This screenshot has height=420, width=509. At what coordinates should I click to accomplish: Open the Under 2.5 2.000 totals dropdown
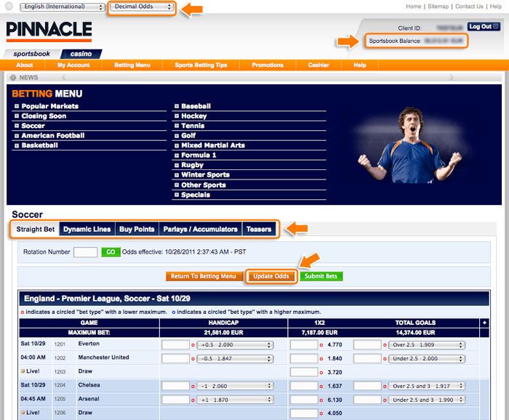pyautogui.click(x=427, y=359)
